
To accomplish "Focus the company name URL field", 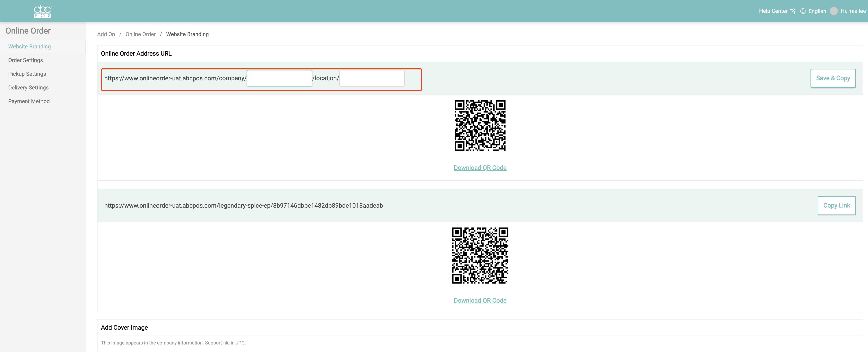I will [x=279, y=78].
